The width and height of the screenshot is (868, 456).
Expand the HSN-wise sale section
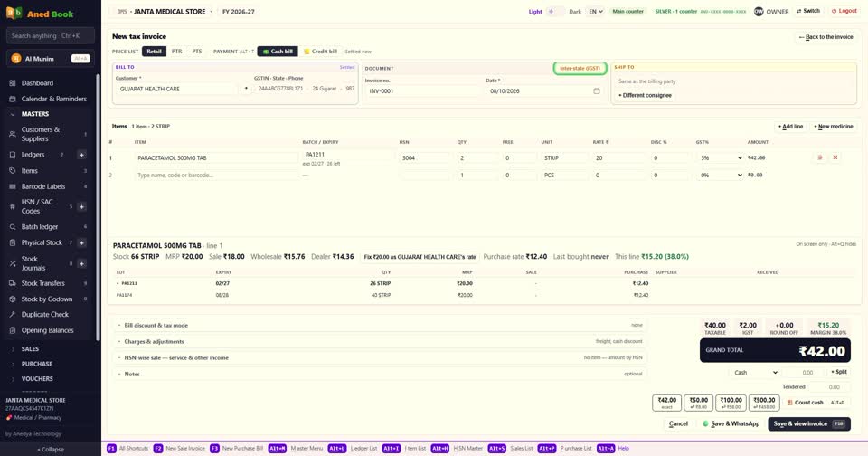pos(380,357)
